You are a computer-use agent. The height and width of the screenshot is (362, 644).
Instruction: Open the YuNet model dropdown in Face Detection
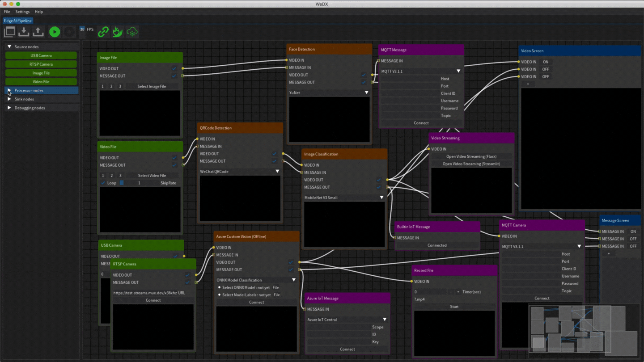367,93
